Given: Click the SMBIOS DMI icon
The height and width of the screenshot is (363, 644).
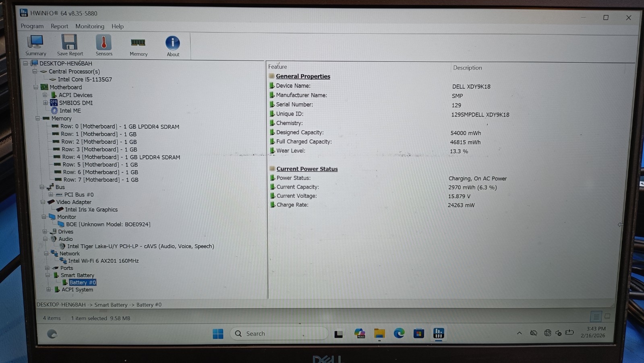Looking at the screenshot, I should click(x=54, y=103).
